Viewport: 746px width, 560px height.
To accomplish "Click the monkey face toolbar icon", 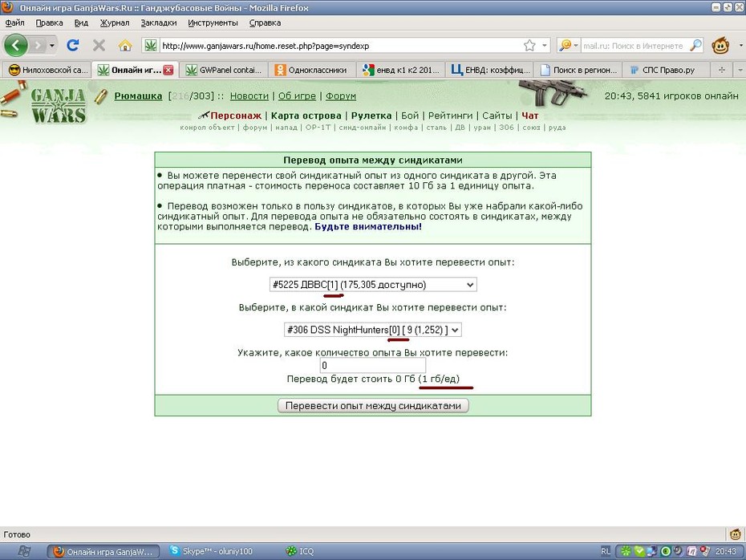I will tap(720, 46).
